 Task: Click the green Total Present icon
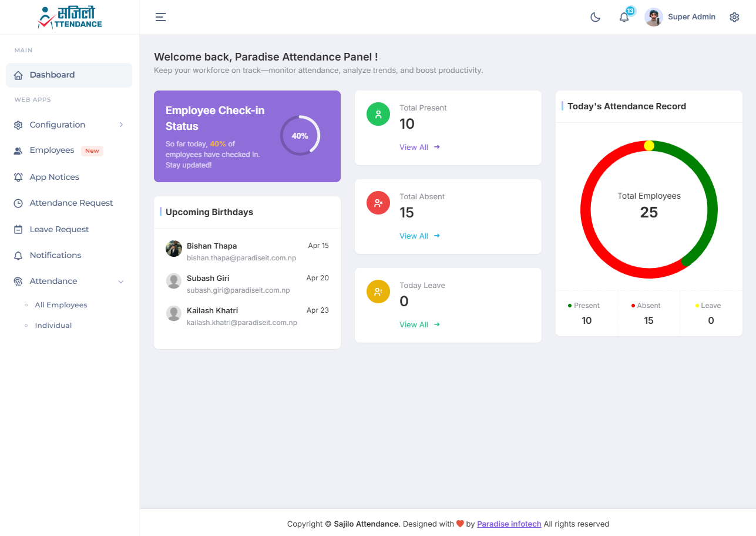click(x=378, y=114)
